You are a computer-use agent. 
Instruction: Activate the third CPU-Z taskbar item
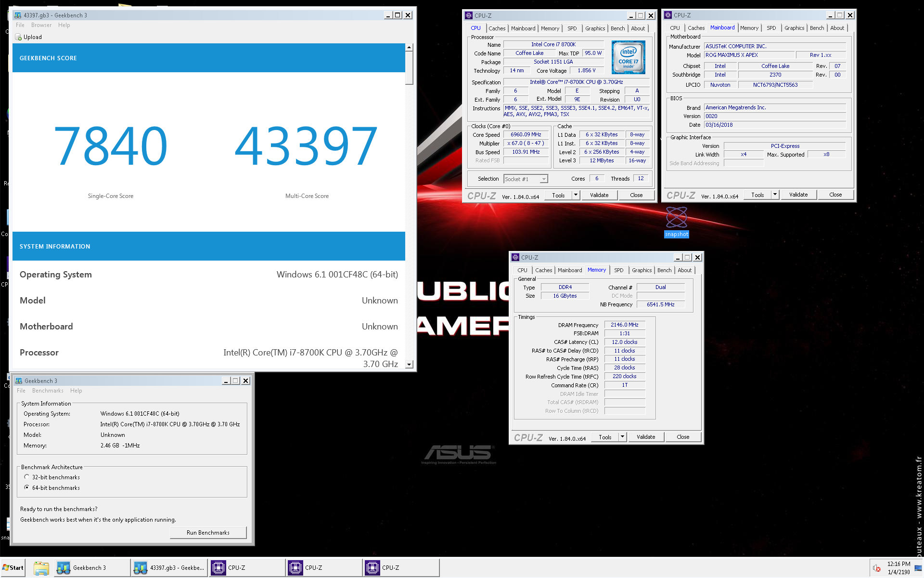401,568
